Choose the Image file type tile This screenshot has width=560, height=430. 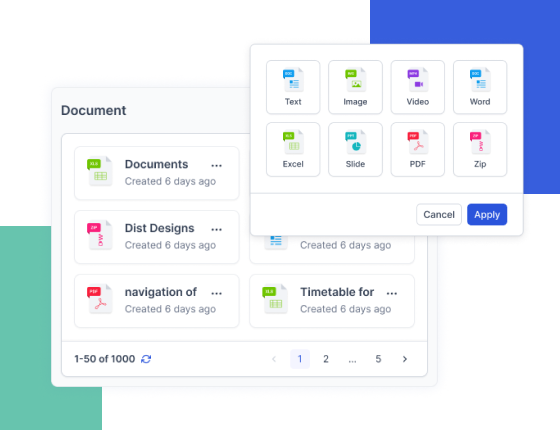(x=355, y=87)
